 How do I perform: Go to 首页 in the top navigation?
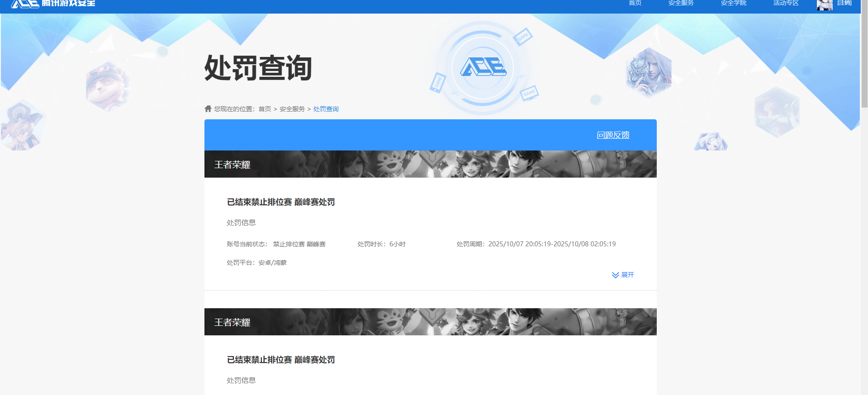click(635, 3)
